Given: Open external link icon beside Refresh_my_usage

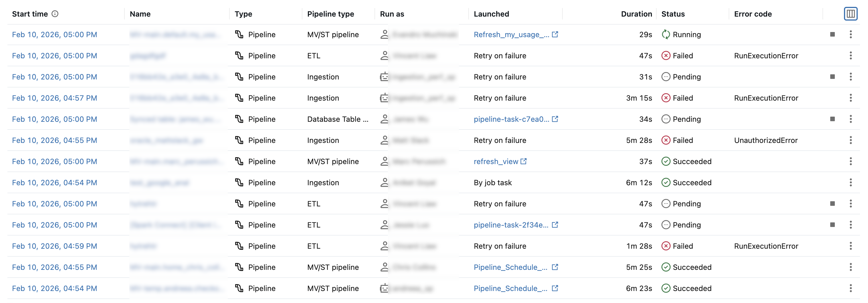Looking at the screenshot, I should pyautogui.click(x=555, y=34).
